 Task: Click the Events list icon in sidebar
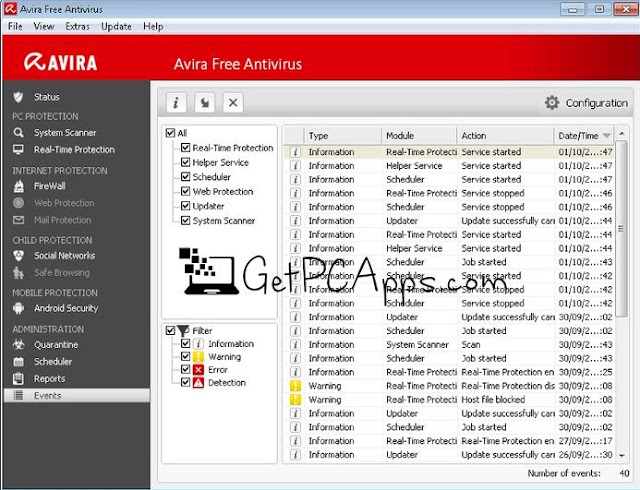coord(18,395)
